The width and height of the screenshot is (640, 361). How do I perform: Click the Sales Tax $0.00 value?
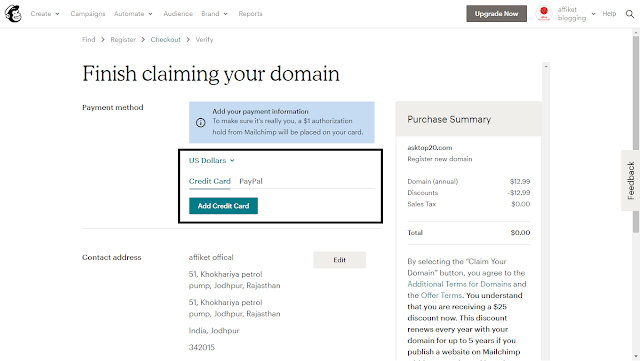tap(520, 204)
